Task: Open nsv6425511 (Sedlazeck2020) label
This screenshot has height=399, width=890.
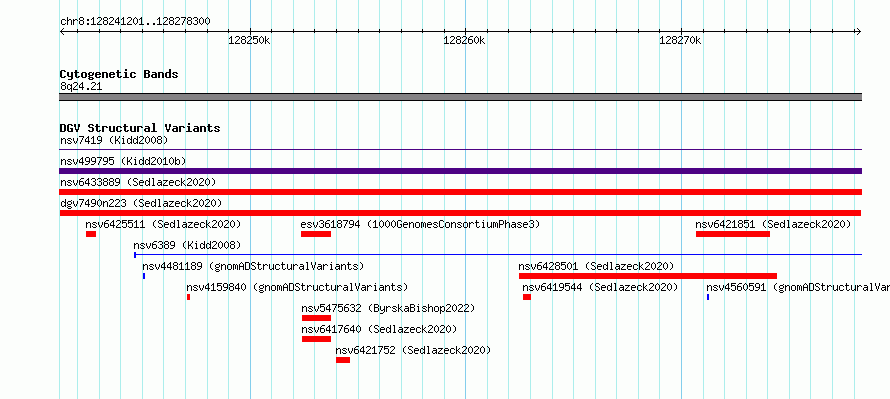Action: click(x=163, y=224)
